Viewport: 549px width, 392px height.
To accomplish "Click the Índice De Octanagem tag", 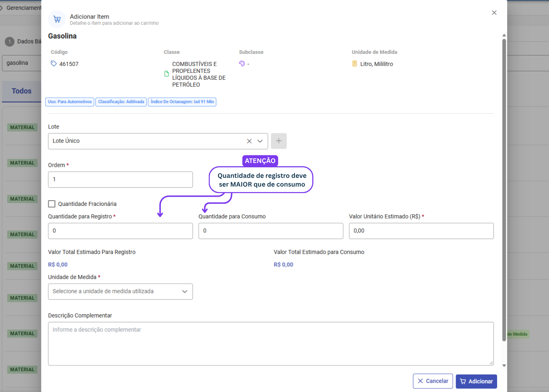I will pyautogui.click(x=182, y=102).
